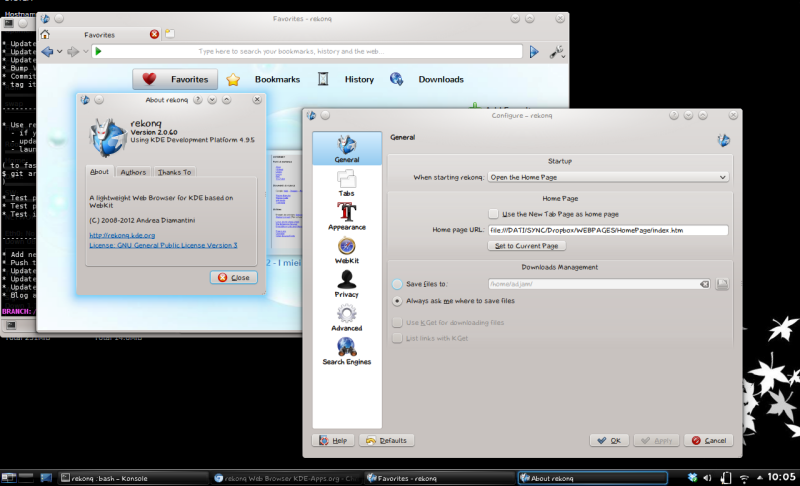This screenshot has width=800, height=486.
Task: Go back with the blue left arrow
Action: (x=47, y=52)
